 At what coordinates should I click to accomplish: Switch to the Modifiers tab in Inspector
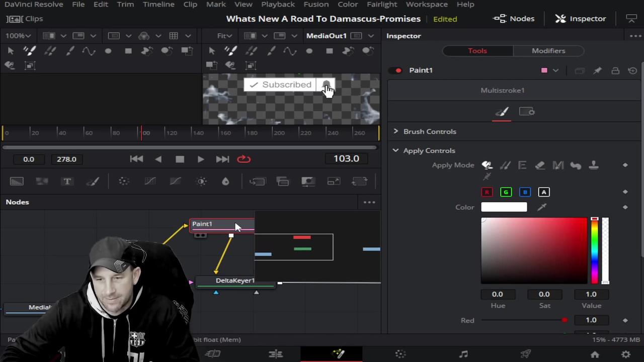548,50
